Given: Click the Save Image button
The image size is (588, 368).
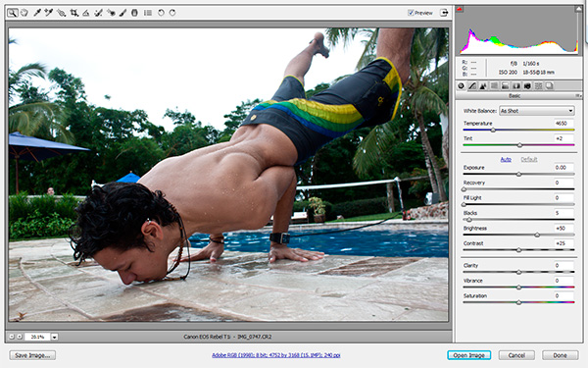Looking at the screenshot, I should pos(32,355).
